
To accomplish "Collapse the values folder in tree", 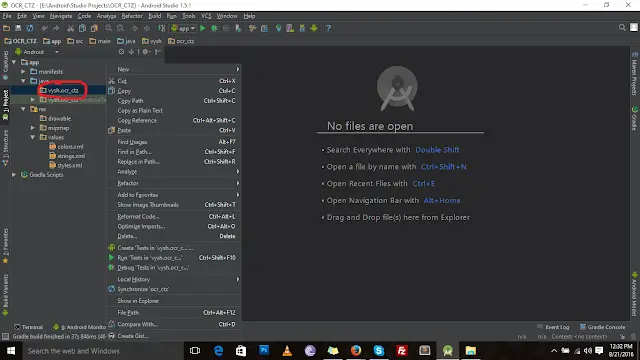I will [x=33, y=137].
